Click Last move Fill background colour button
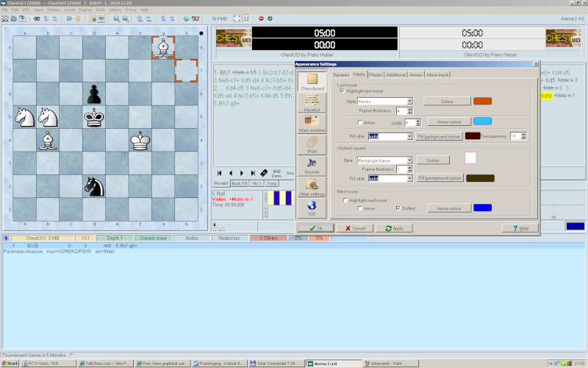Image resolution: width=588 pixels, height=368 pixels. 439,136
